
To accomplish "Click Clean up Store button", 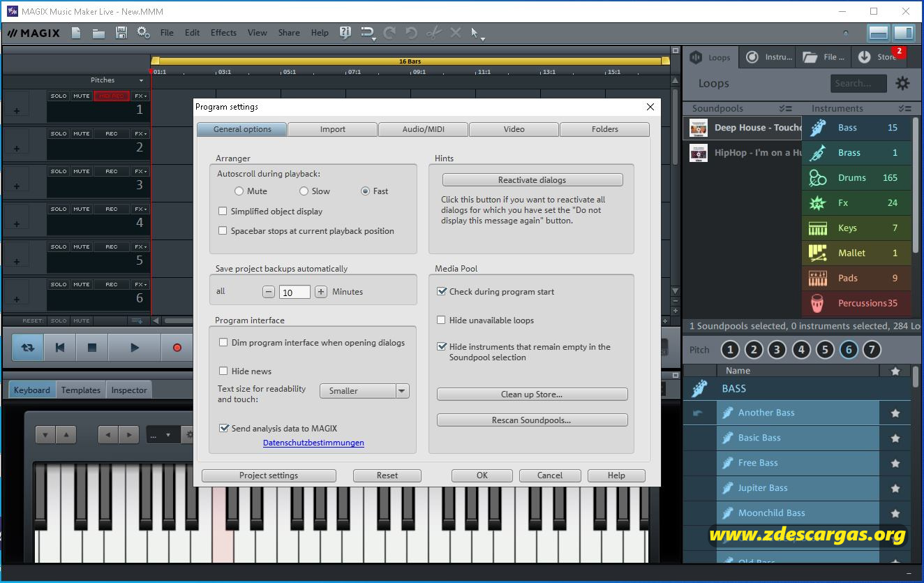I will pos(532,394).
